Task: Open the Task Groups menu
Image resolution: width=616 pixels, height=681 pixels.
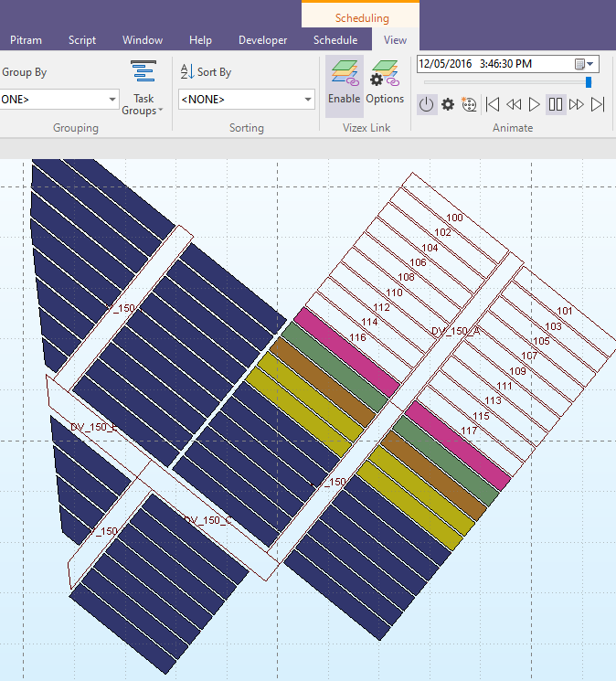Action: pyautogui.click(x=143, y=88)
